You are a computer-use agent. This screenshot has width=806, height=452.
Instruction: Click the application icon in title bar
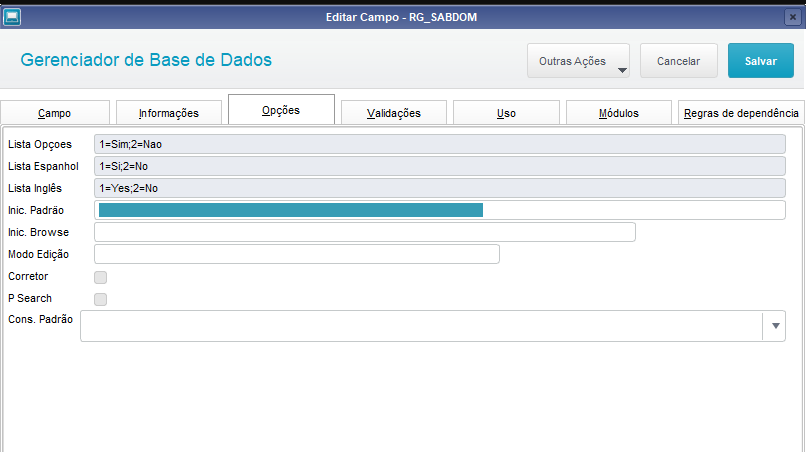(x=12, y=17)
